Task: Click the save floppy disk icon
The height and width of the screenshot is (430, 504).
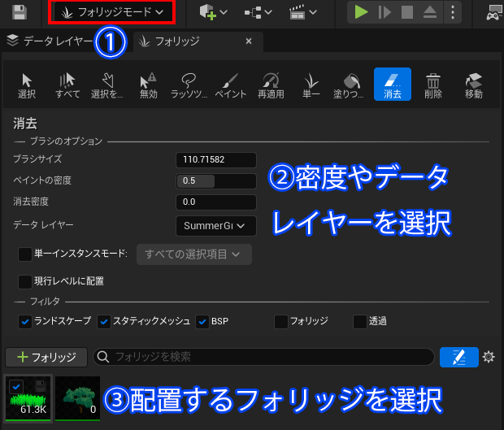Action: point(20,12)
